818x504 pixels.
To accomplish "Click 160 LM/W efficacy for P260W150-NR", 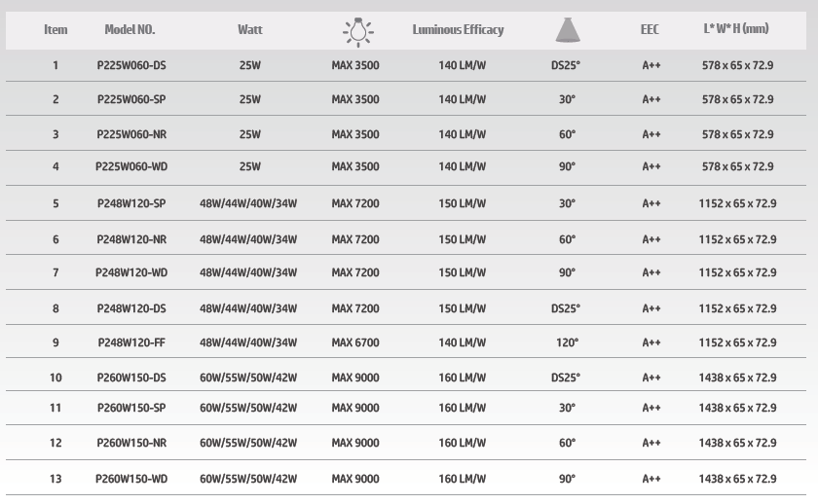I will click(x=462, y=443).
